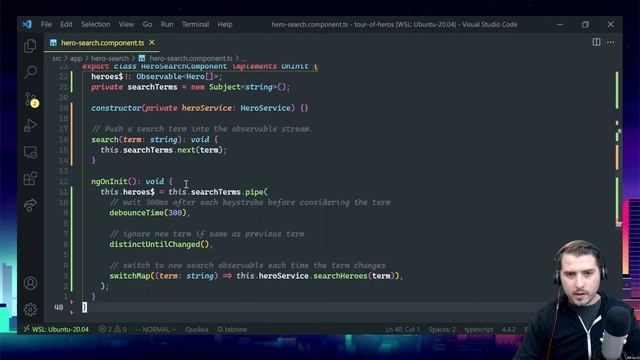Screen dimensions: 640x360
Task: Open the Run and Debug view
Action: coord(30,125)
